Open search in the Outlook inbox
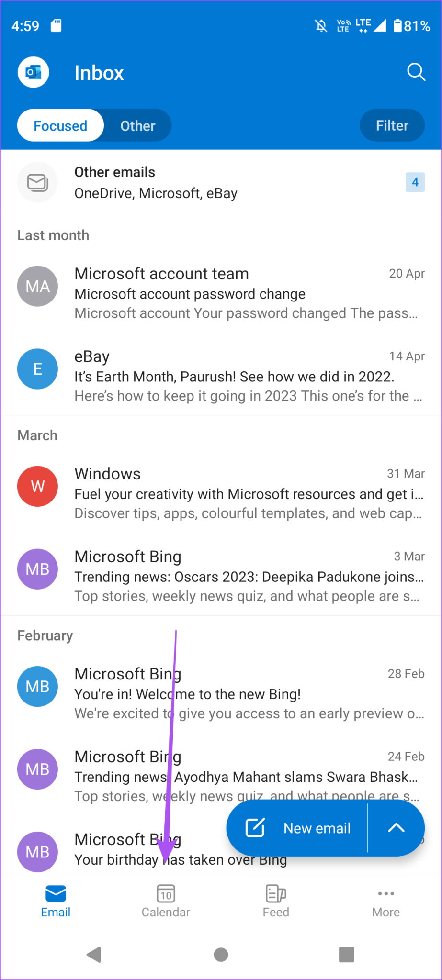 416,72
